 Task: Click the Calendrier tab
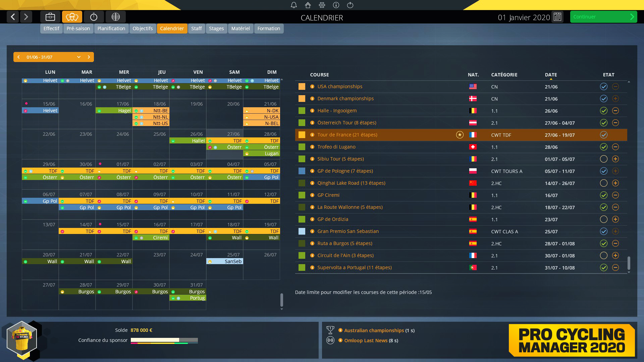tap(172, 28)
